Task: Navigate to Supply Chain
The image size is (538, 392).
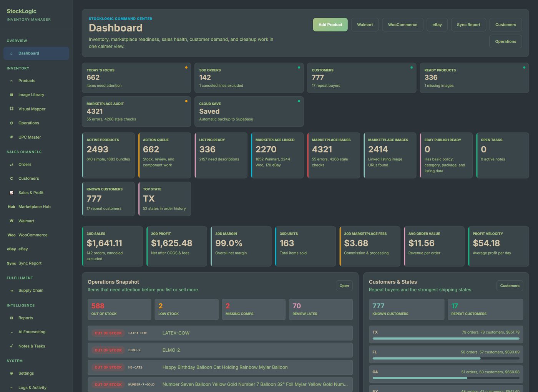Action: click(36, 291)
